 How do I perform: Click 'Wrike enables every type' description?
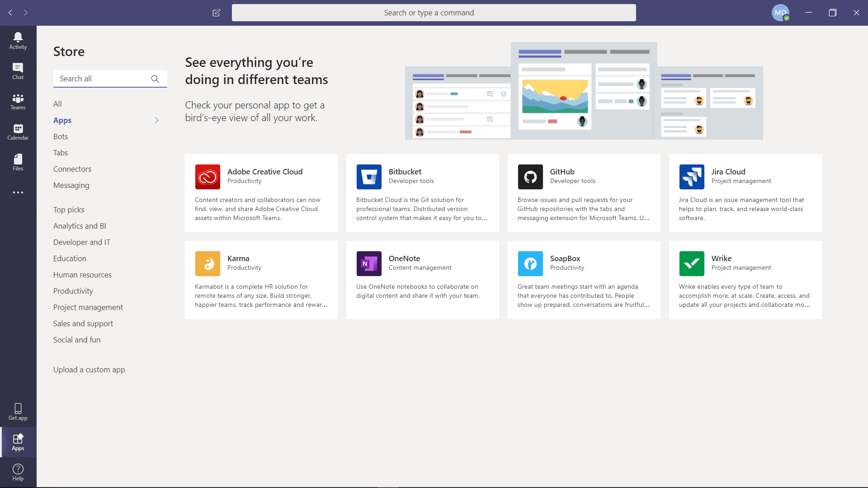pyautogui.click(x=744, y=296)
